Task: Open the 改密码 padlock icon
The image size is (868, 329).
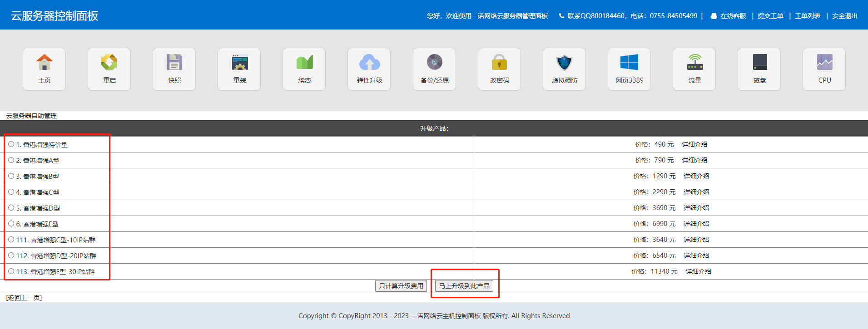Action: 499,63
